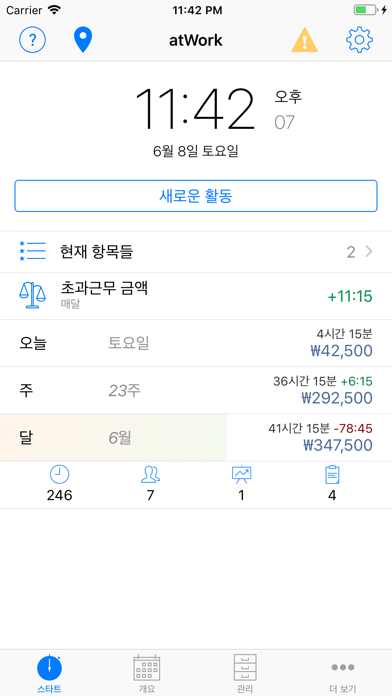Tap the star list icon beside 현재 항목들
Image resolution: width=392 pixels, height=696 pixels.
pos(32,252)
